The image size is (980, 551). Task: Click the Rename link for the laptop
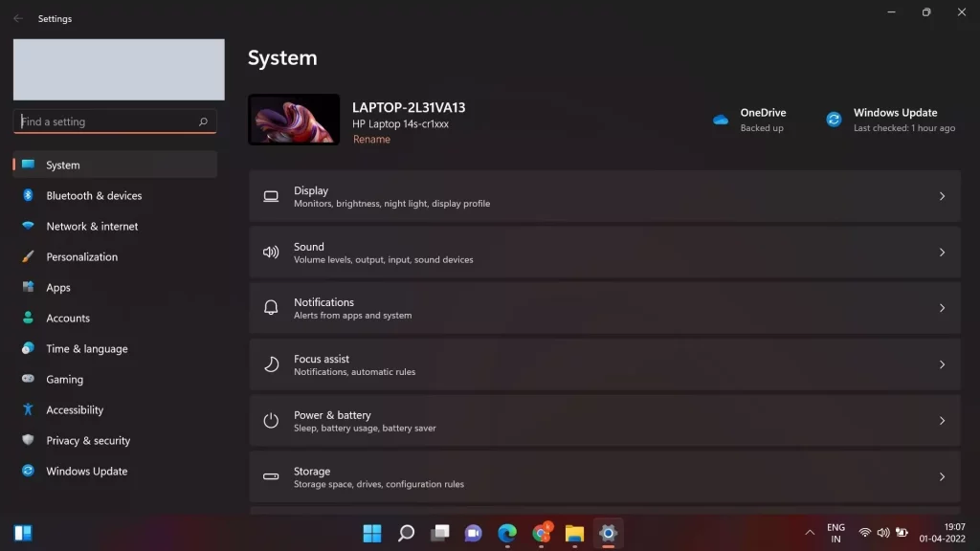point(371,140)
